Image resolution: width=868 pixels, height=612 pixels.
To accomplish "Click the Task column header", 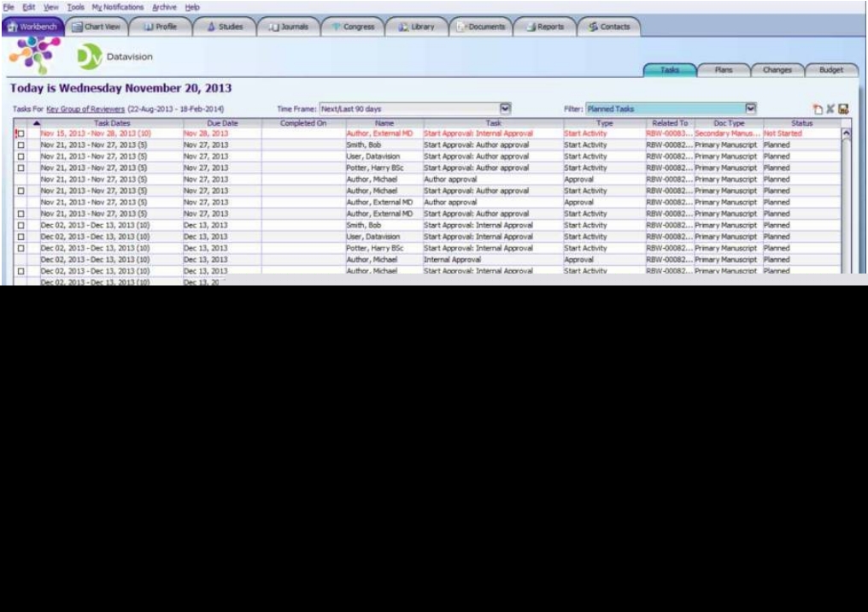I will [493, 123].
